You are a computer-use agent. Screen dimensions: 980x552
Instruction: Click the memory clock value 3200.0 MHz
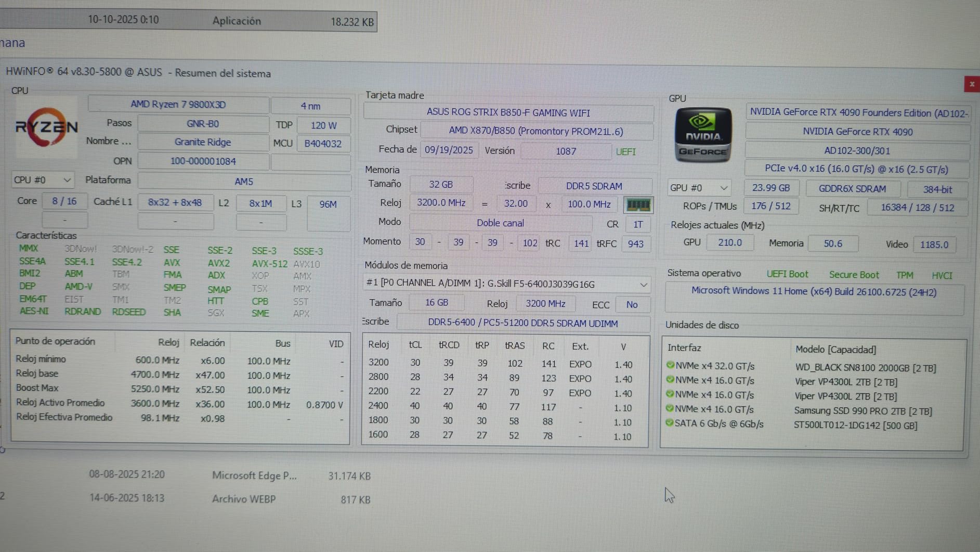coord(441,203)
